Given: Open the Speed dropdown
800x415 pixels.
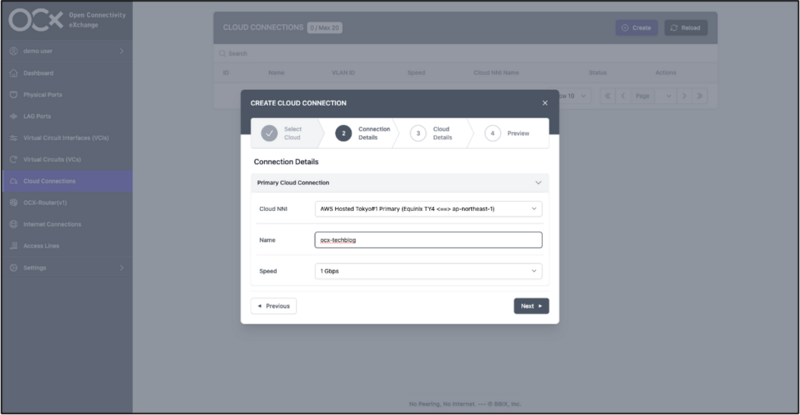Looking at the screenshot, I should 428,271.
